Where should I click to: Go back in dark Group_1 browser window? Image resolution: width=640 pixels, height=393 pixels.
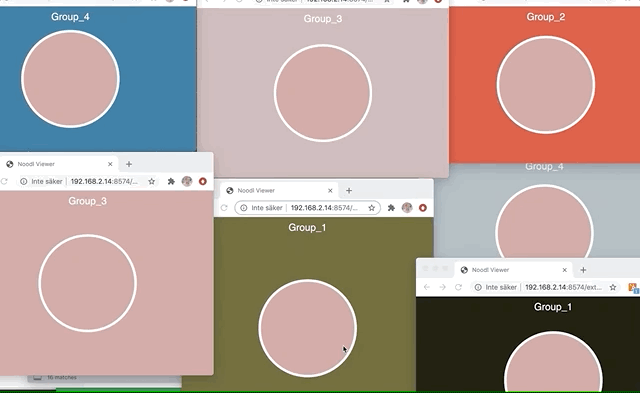427,287
